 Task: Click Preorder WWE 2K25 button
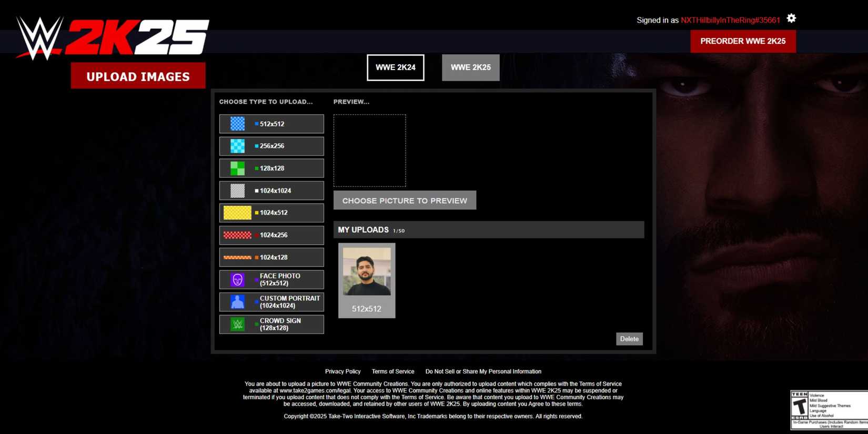point(743,41)
